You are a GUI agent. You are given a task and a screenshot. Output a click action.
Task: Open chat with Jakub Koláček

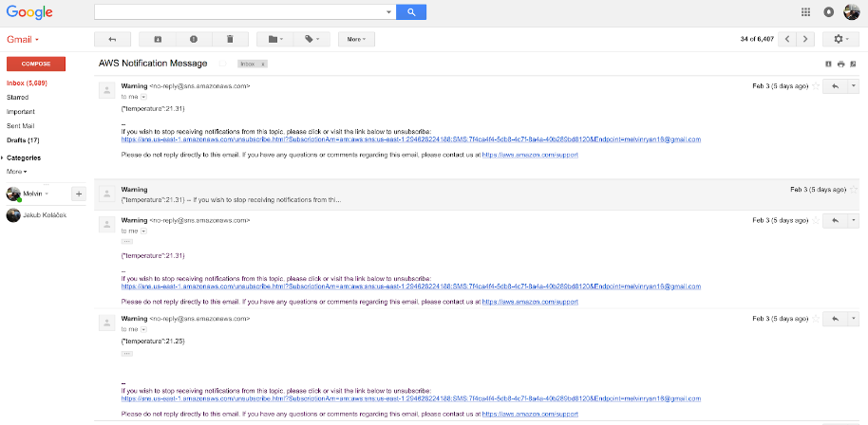coord(36,215)
